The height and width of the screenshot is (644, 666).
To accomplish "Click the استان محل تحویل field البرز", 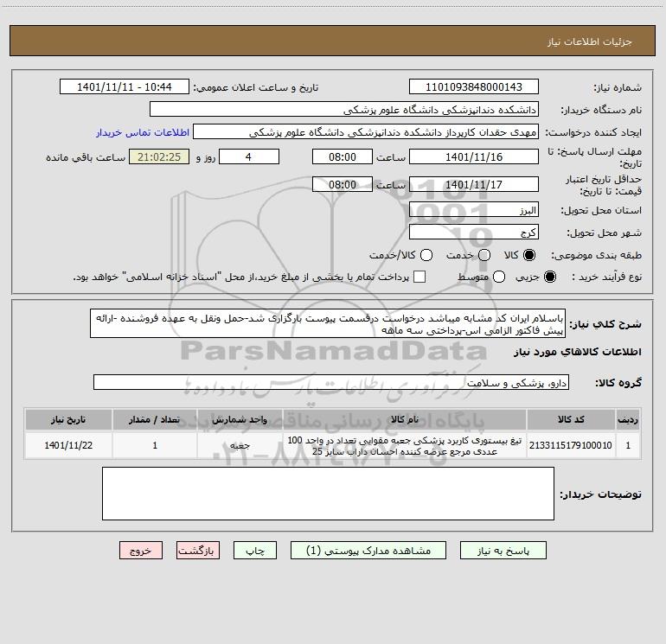I will pyautogui.click(x=474, y=210).
